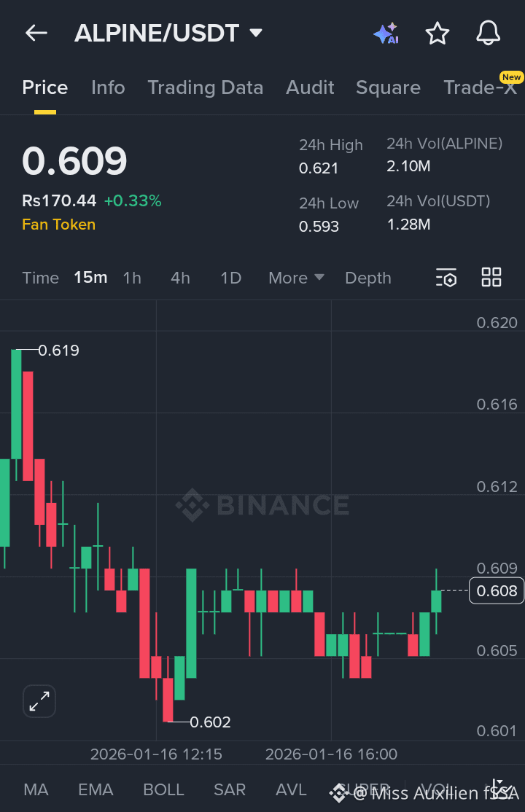Screen dimensions: 525x812
Task: Click the 24h Low value 0.593
Action: pos(319,226)
